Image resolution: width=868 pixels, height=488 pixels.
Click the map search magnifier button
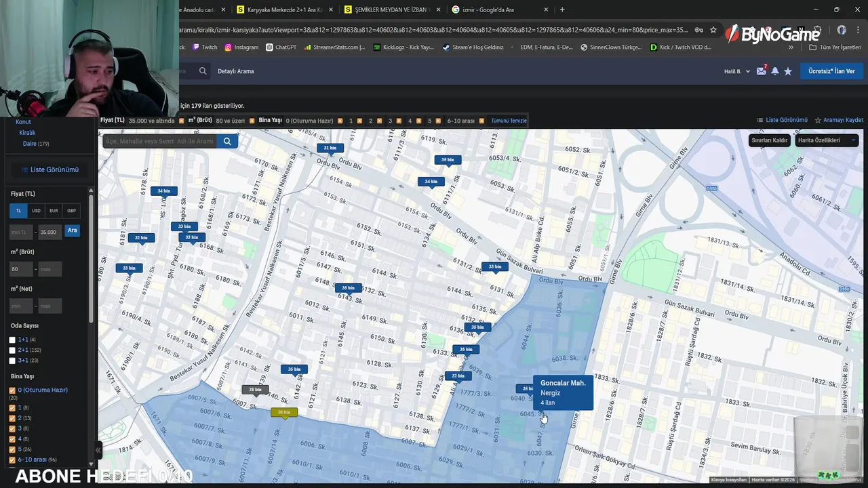[227, 141]
